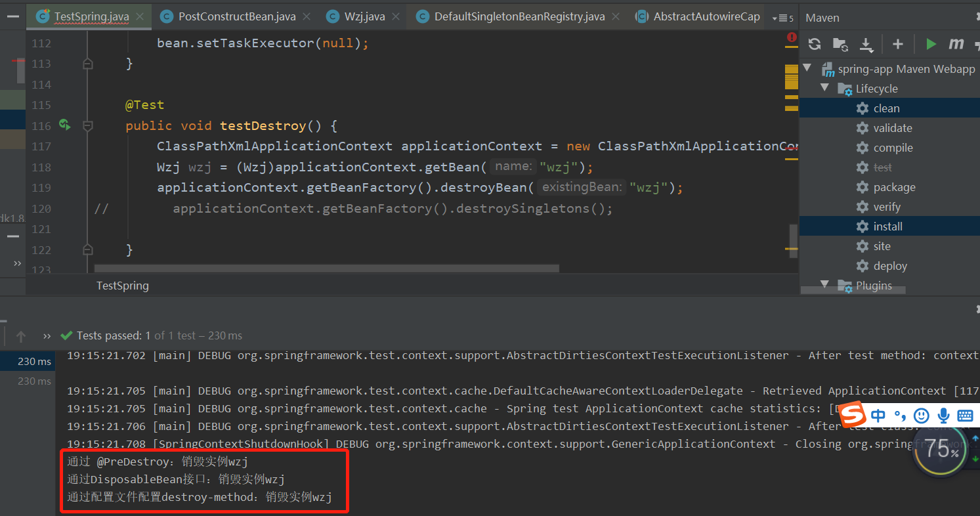The image size is (980, 516).
Task: Click run test gutter icon at line 116
Action: [x=64, y=124]
